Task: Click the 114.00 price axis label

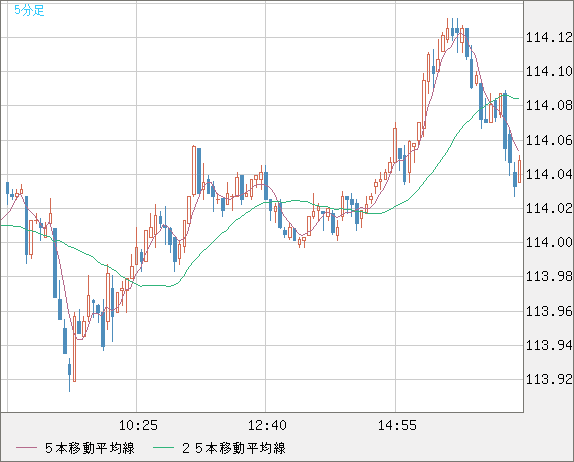Action: (549, 242)
